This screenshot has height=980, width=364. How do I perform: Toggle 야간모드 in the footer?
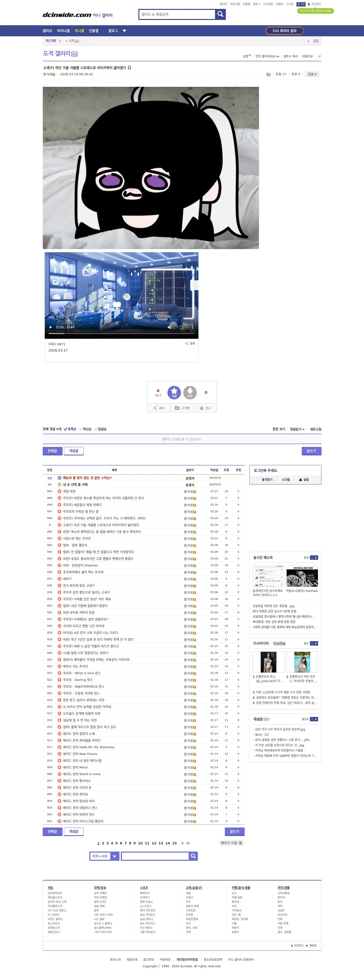point(297,945)
